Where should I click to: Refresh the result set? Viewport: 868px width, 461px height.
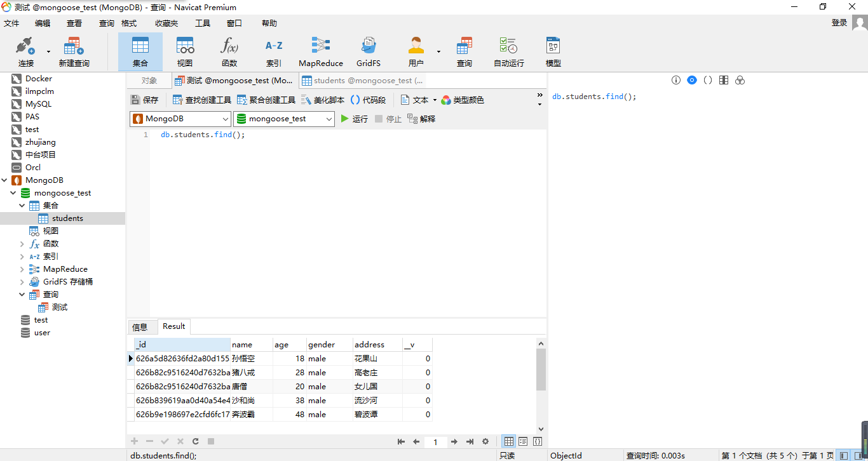196,441
